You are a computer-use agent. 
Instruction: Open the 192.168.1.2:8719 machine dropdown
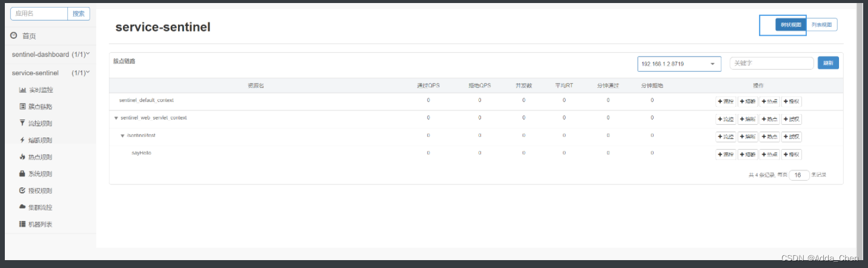(x=679, y=64)
